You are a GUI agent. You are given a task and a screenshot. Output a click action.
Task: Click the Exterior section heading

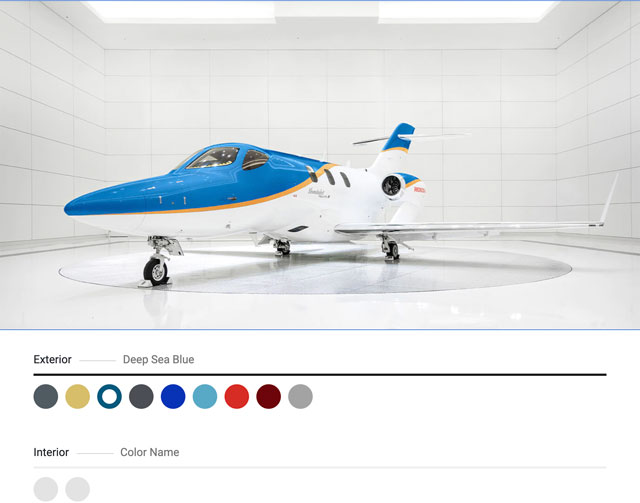pos(52,359)
